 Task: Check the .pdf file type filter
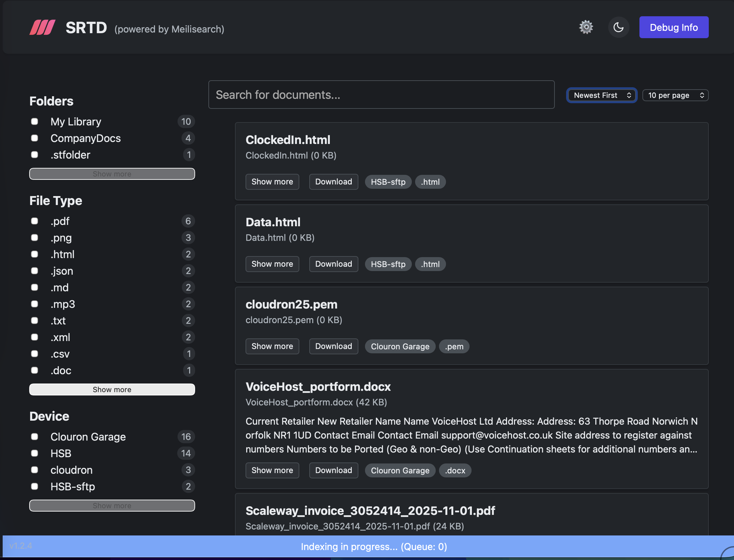click(34, 221)
